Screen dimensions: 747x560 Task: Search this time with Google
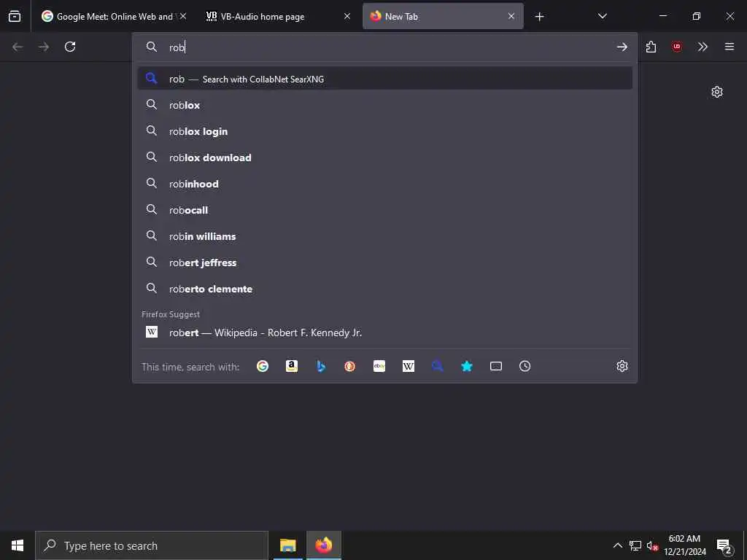click(x=263, y=366)
